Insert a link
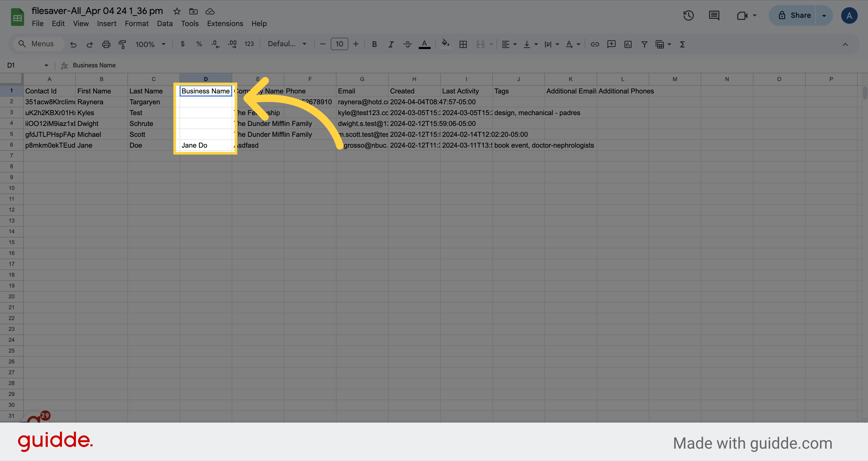This screenshot has width=868, height=461. (595, 44)
